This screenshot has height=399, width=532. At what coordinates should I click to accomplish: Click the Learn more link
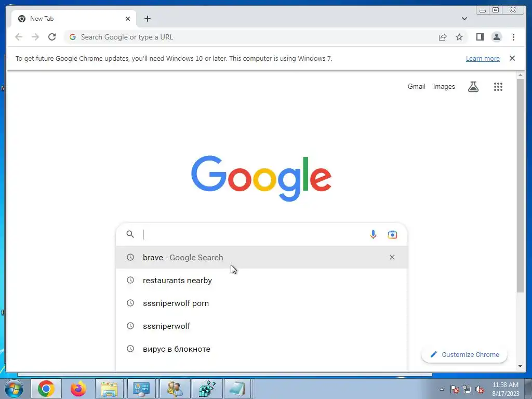point(483,58)
